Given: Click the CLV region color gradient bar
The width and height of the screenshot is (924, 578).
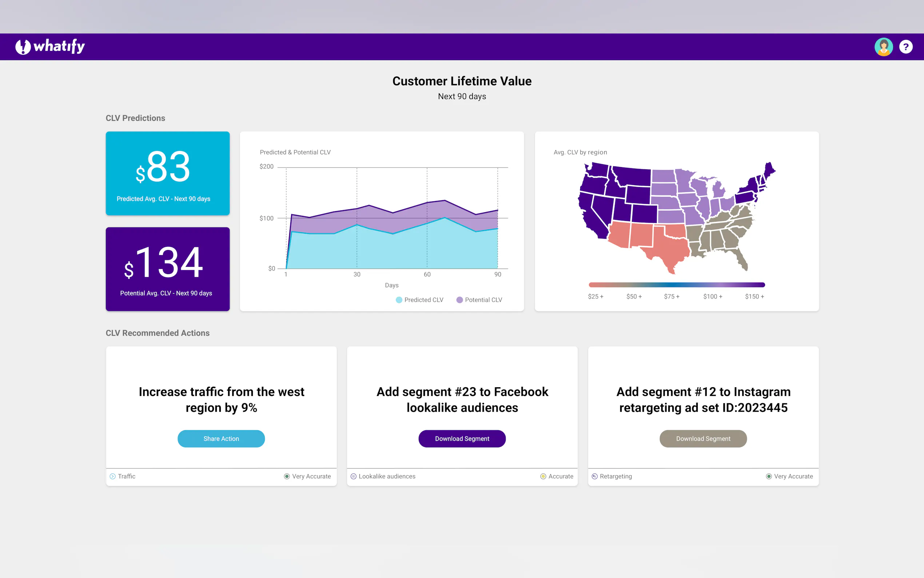Looking at the screenshot, I should (677, 285).
